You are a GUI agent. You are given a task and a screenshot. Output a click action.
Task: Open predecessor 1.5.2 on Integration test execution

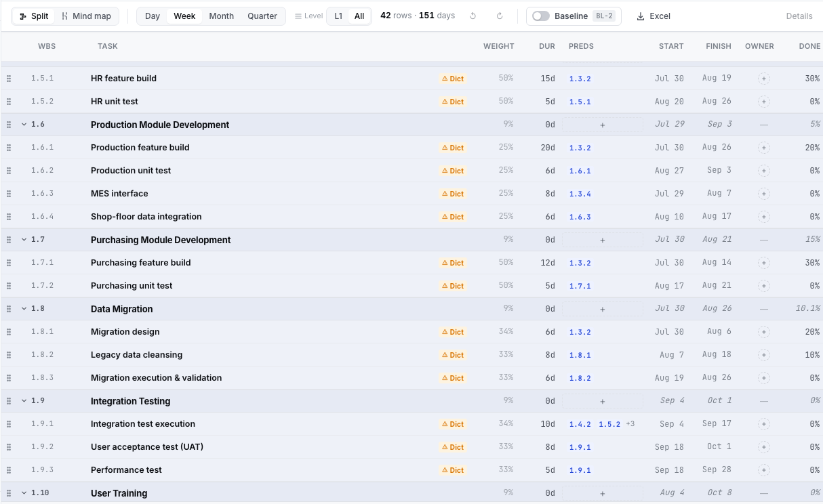[x=609, y=424]
